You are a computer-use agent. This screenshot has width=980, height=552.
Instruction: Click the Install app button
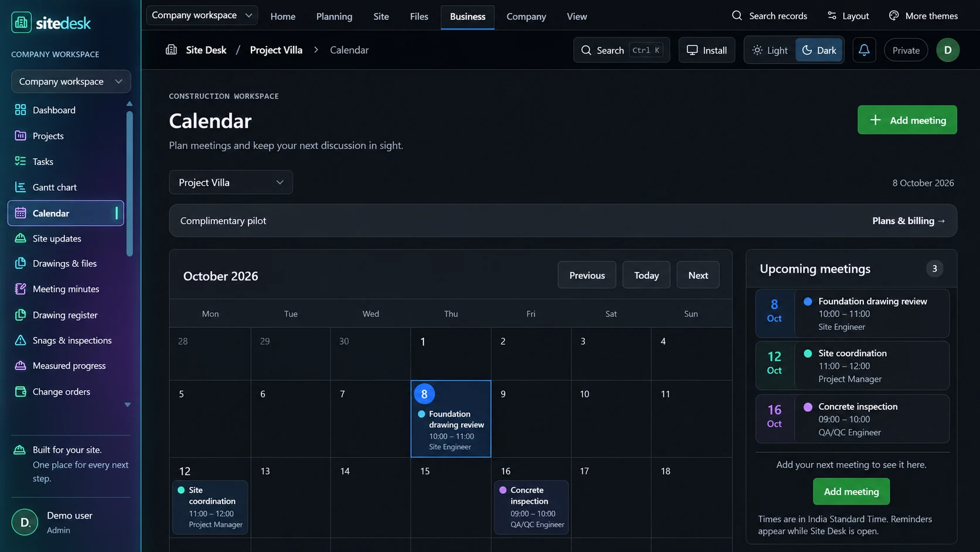pyautogui.click(x=706, y=50)
